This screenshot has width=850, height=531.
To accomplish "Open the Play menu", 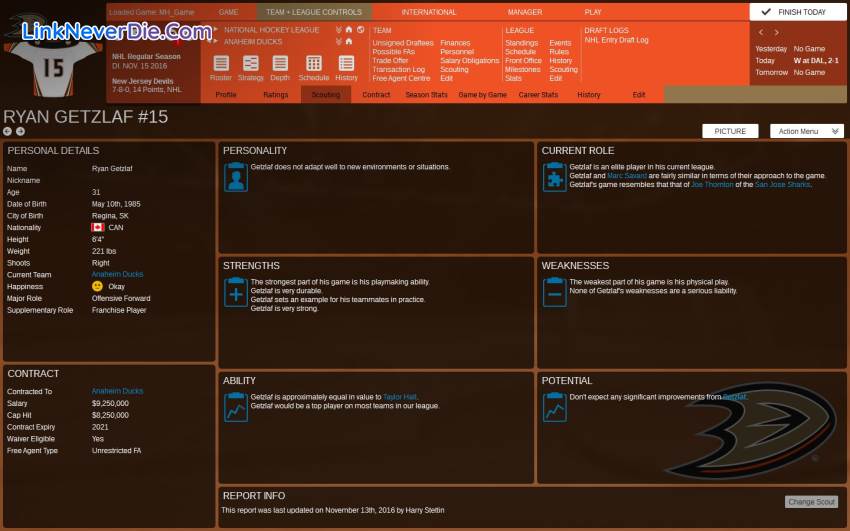I will (593, 12).
